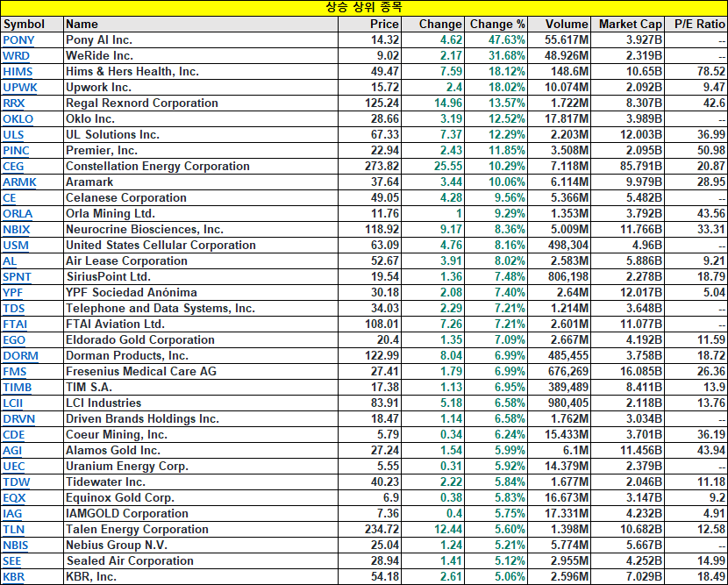Open the PINC symbol link
728x585 pixels.
click(17, 151)
